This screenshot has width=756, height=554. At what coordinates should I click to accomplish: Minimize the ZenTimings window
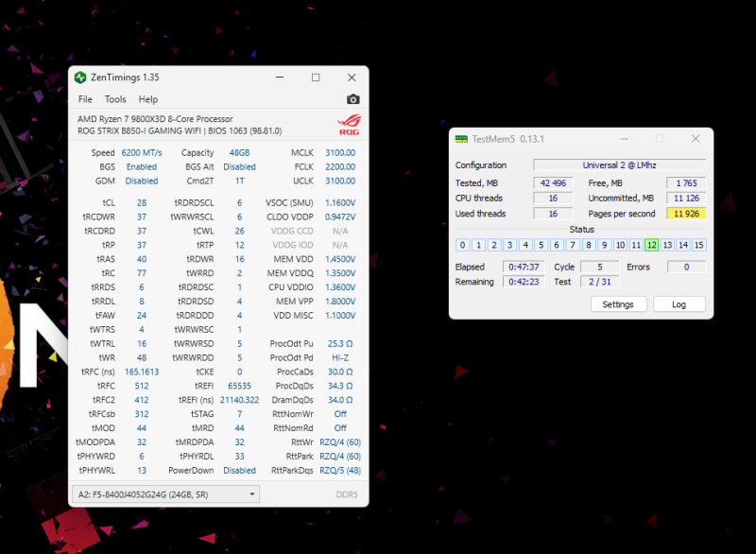point(280,78)
